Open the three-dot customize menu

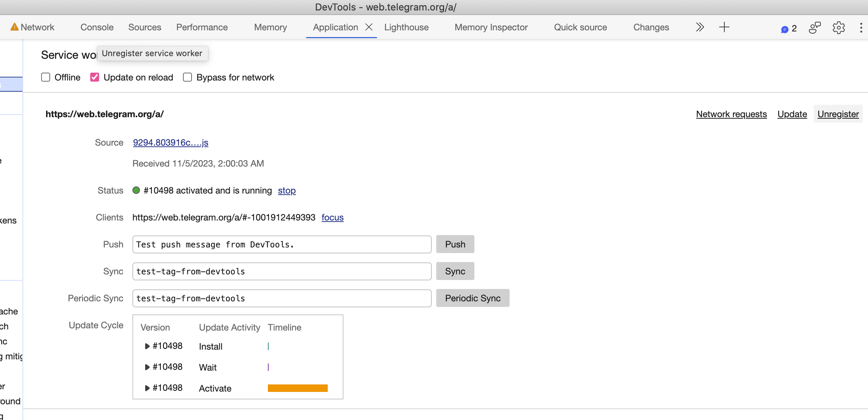click(861, 27)
